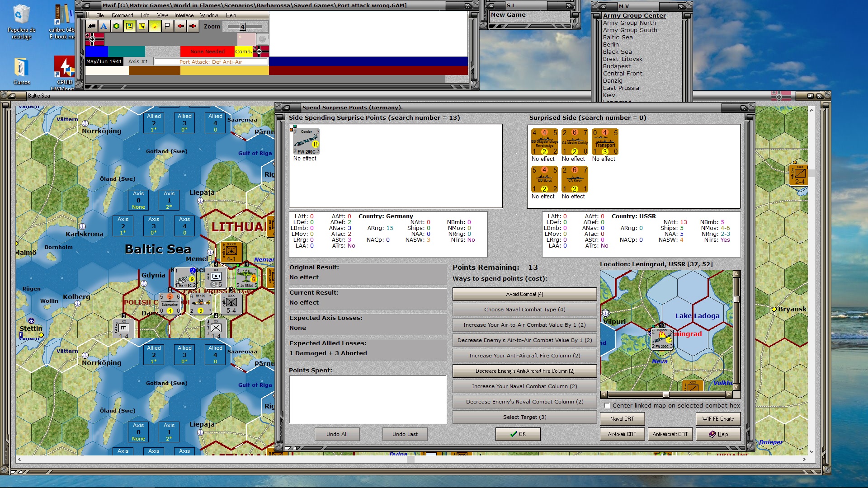This screenshot has width=868, height=488.
Task: Enable Center linked map on selected combat hex
Action: tap(607, 406)
